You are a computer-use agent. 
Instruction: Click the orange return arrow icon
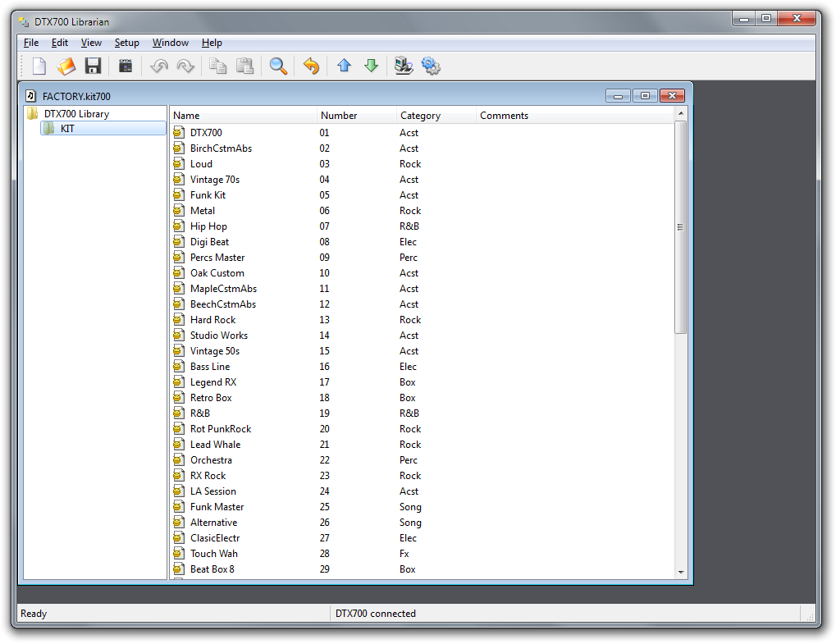click(311, 66)
